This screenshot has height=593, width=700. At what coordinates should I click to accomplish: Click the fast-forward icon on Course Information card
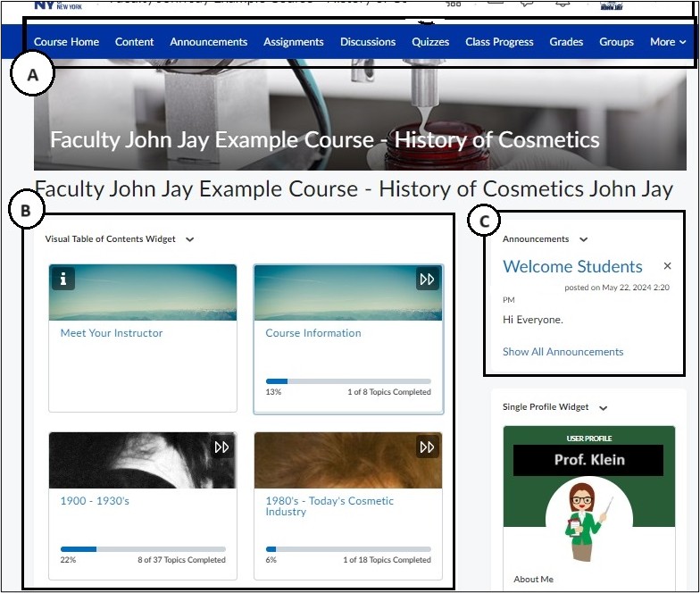click(427, 279)
